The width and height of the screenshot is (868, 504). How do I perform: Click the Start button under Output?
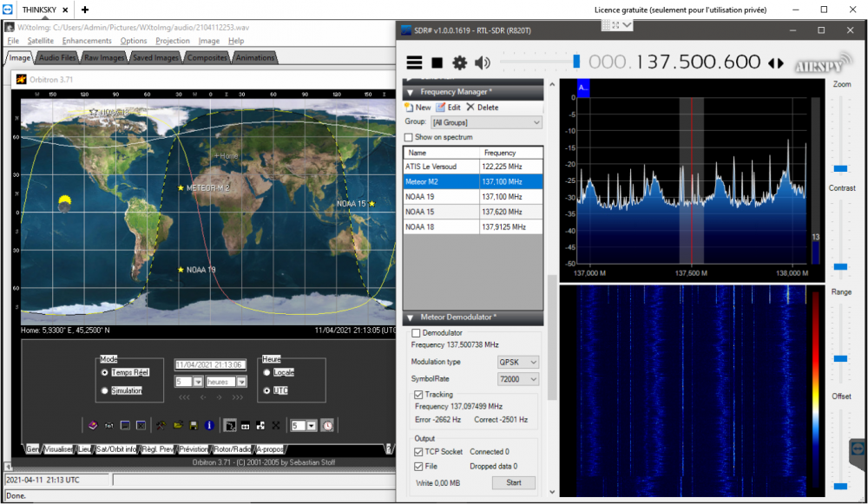point(513,483)
